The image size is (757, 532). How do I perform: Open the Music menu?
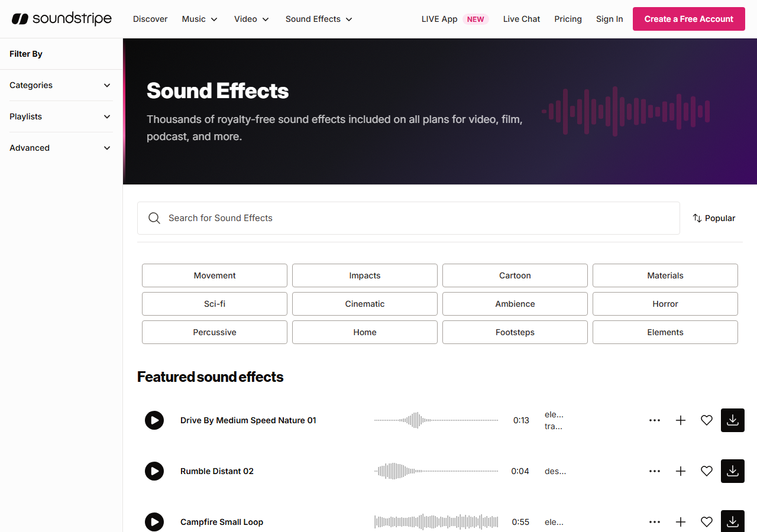click(x=200, y=19)
